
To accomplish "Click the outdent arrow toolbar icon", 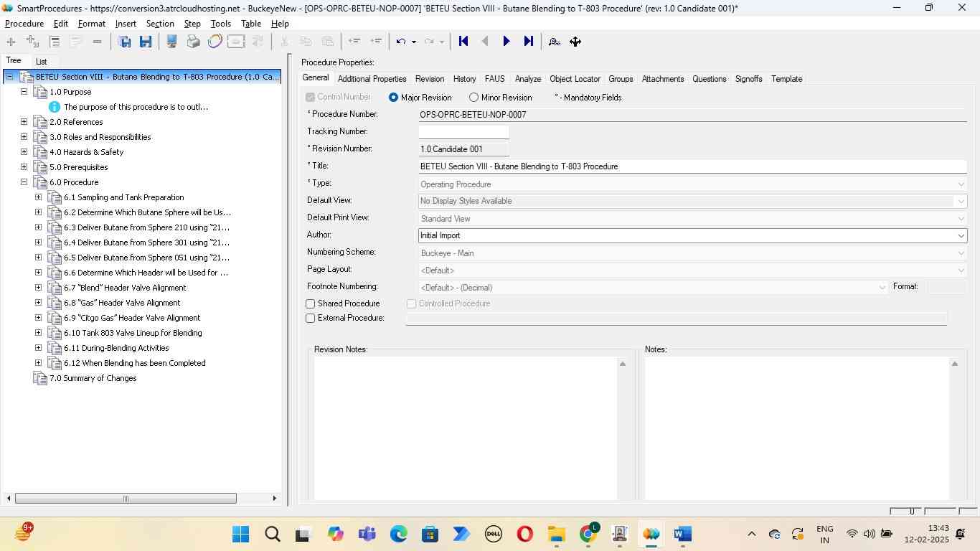I will coord(354,42).
